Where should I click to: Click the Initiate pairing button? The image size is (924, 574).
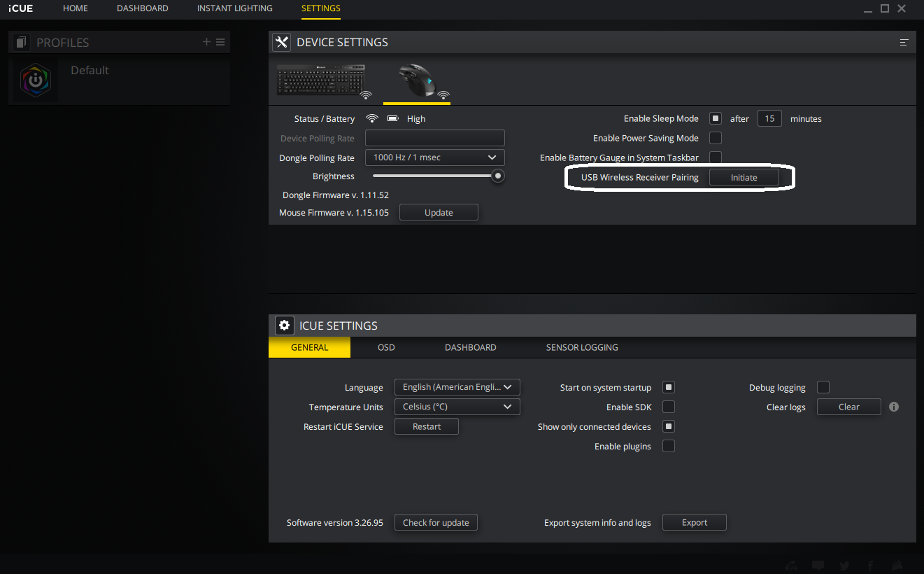[x=744, y=178]
